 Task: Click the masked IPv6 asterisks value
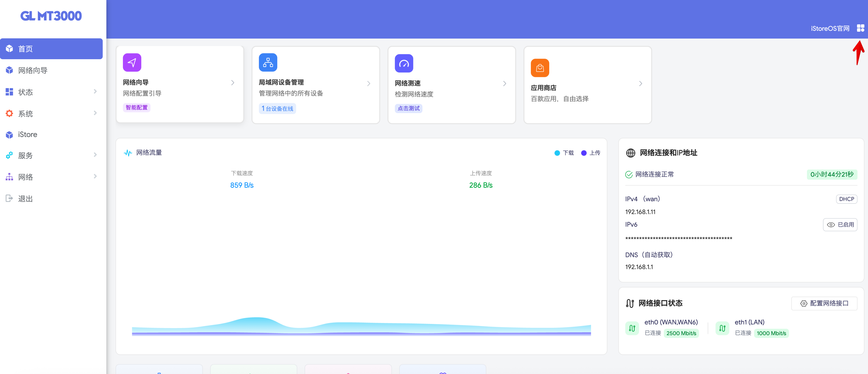[x=679, y=238]
